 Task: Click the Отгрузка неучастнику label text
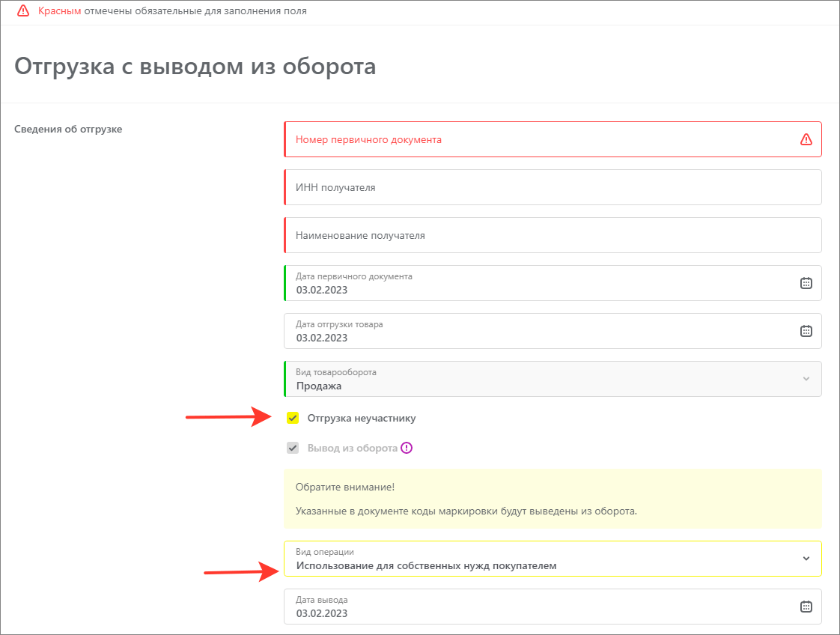coord(362,418)
